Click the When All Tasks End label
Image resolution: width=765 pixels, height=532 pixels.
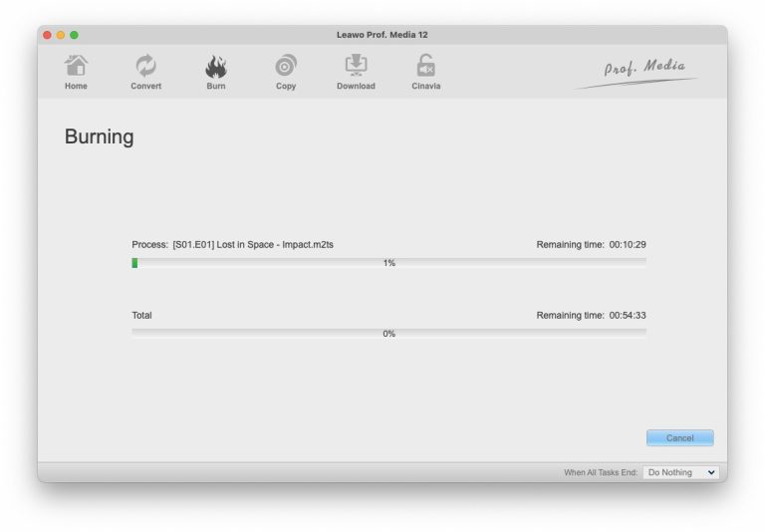click(x=600, y=472)
